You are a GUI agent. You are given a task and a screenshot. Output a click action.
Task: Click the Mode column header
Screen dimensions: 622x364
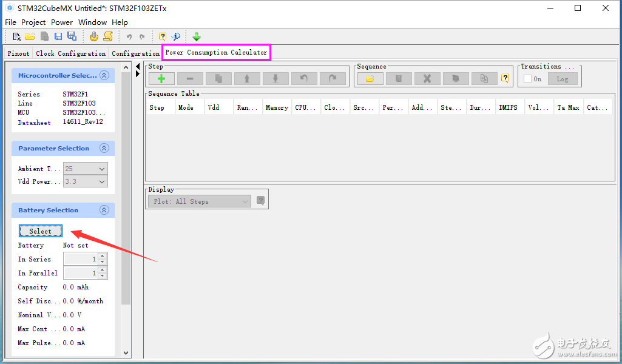click(189, 107)
